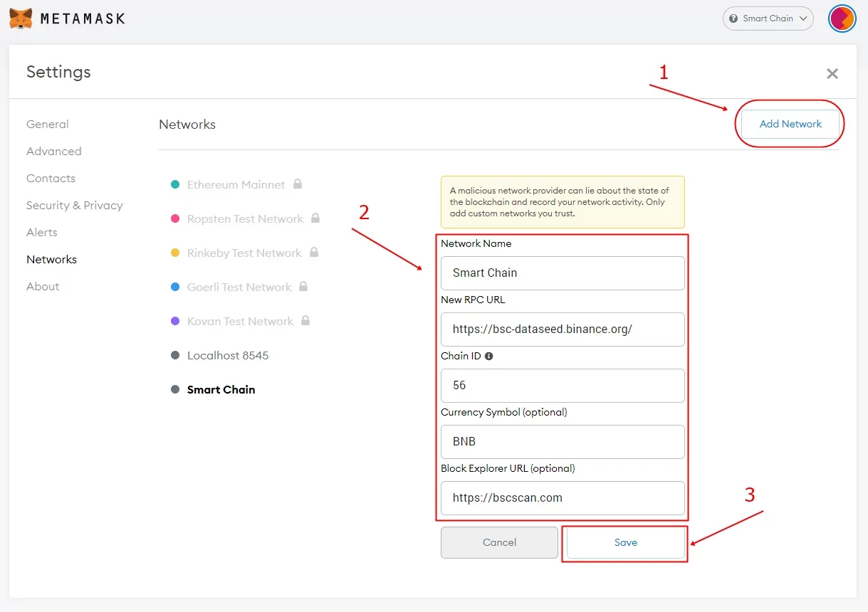Open the Security & Privacy settings tab
868x612 pixels.
[x=75, y=206]
